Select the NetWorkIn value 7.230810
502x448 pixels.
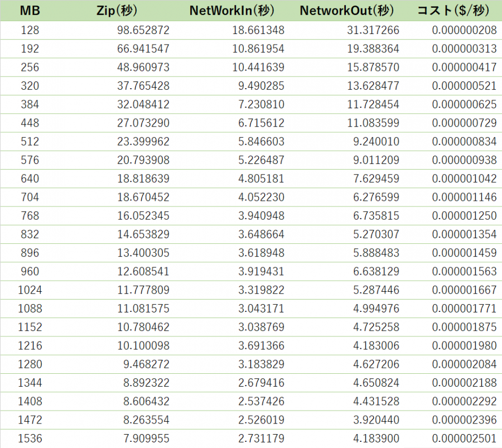[261, 104]
